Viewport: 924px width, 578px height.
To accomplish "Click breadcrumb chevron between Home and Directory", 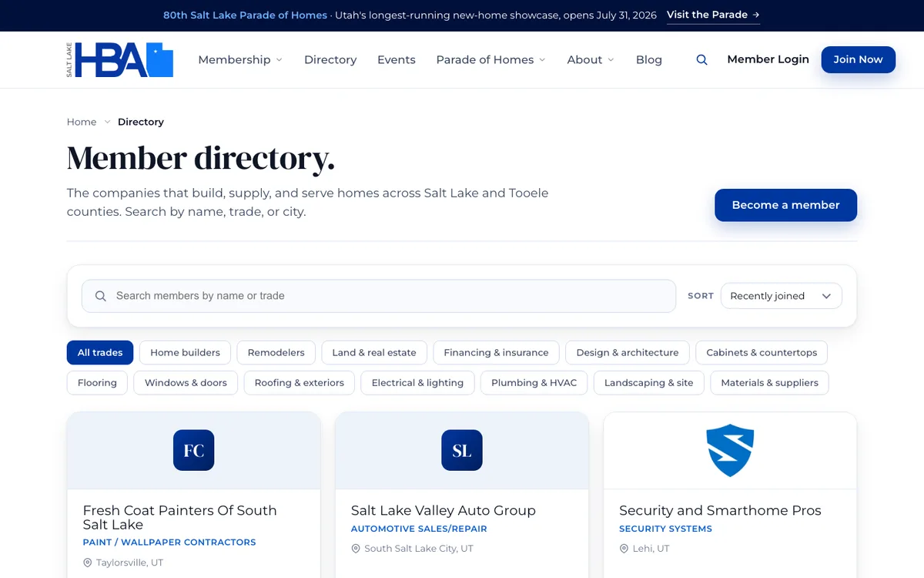I will (107, 122).
